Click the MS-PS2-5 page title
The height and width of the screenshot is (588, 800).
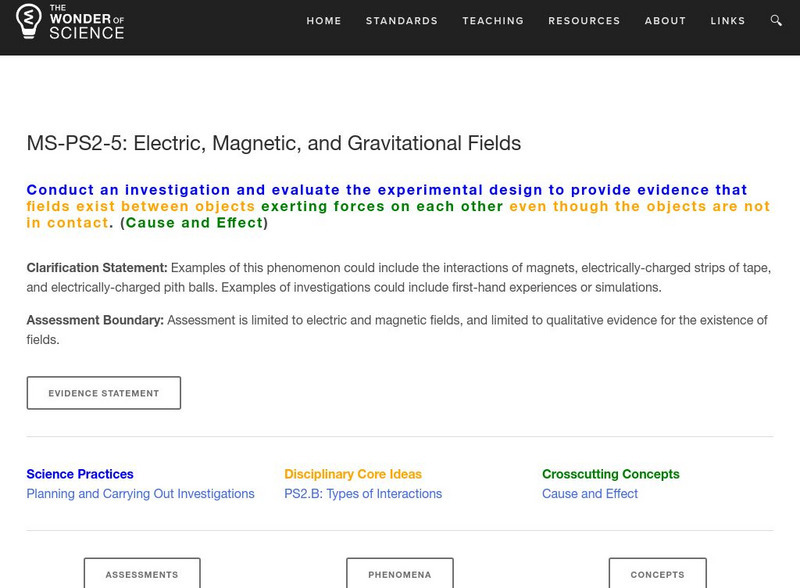click(x=274, y=143)
